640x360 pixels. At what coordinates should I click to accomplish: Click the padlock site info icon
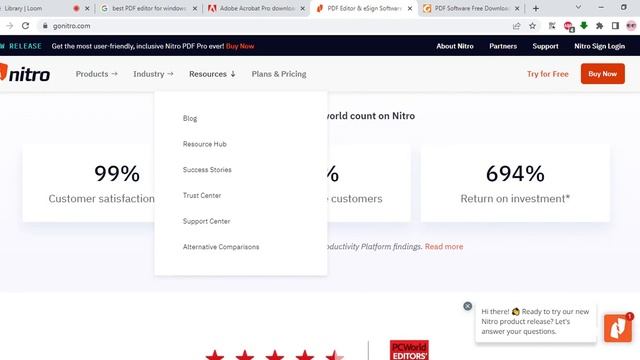(x=45, y=26)
